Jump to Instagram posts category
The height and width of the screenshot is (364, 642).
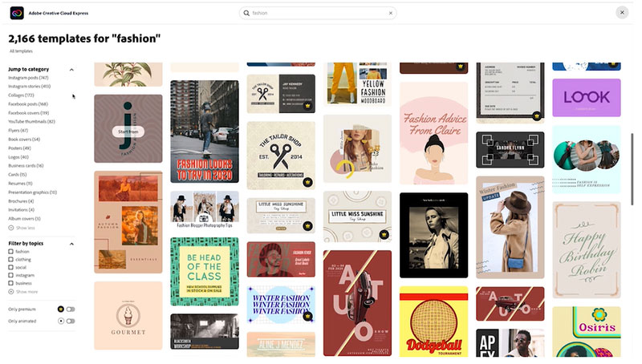tap(29, 78)
